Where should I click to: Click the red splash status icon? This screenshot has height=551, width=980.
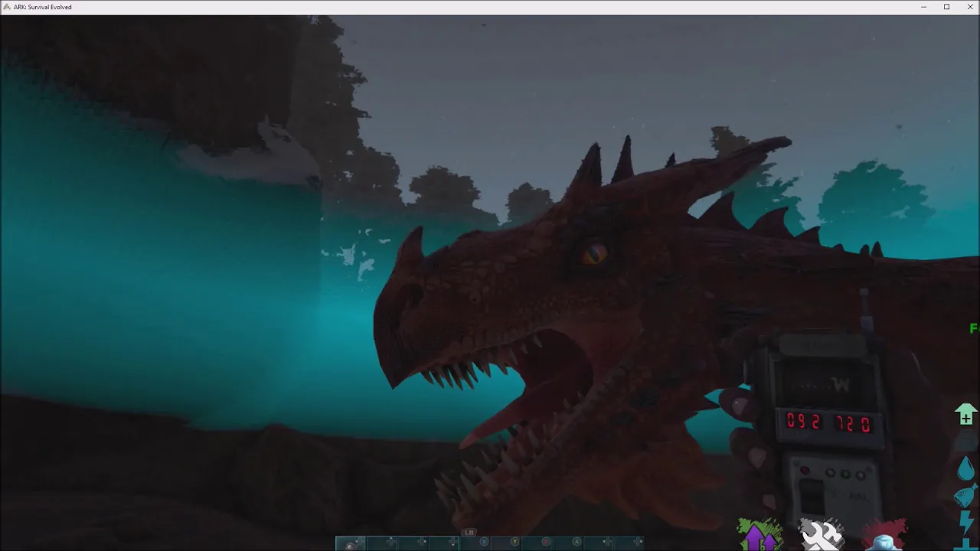[x=885, y=535]
